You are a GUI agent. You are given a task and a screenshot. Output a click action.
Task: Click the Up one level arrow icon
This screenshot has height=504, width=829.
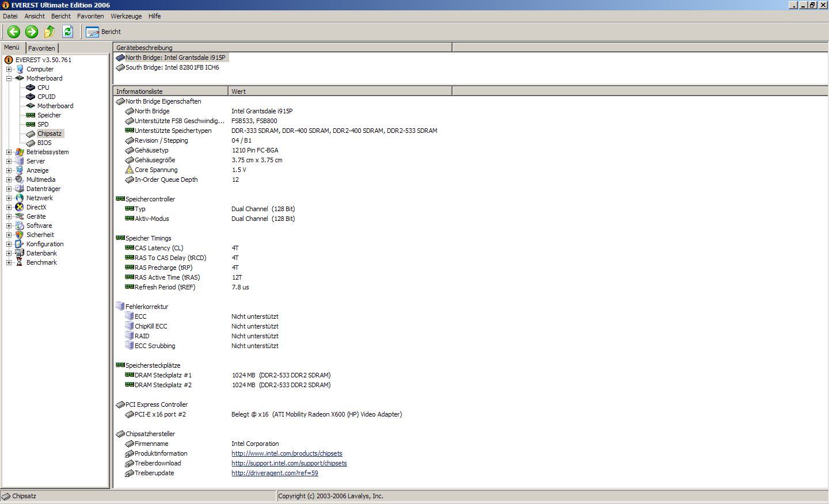point(50,32)
